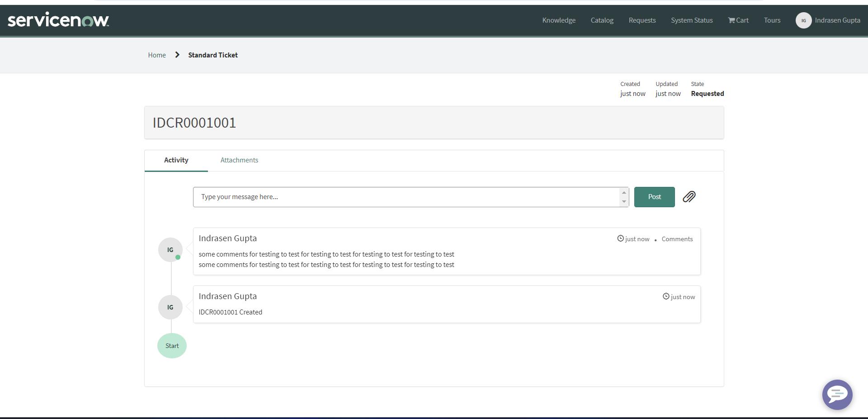Click ticket number IDCR0001001 heading
This screenshot has height=419, width=868.
coord(194,123)
